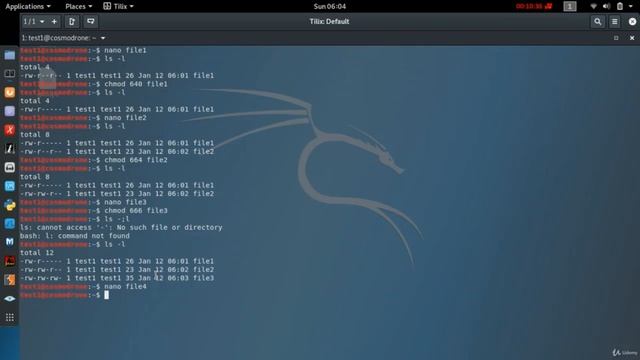Viewport: 640px width, 360px height.
Task: Add terminal down split button
Action: click(91, 22)
